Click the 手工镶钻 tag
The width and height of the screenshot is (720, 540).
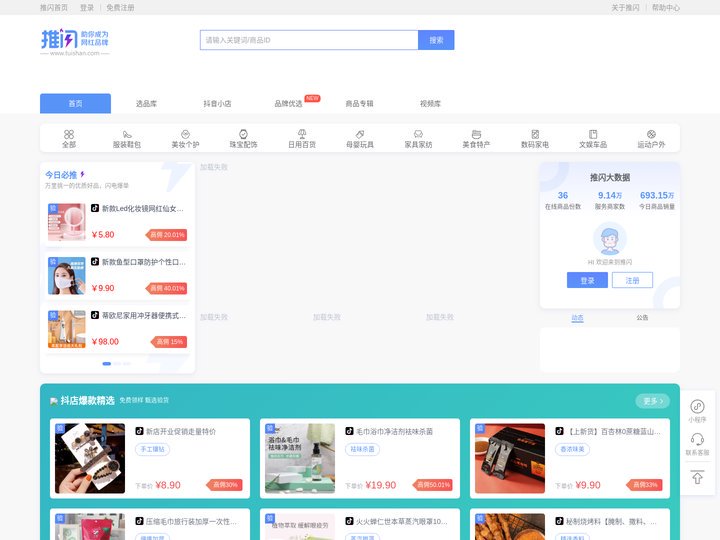pyautogui.click(x=152, y=449)
